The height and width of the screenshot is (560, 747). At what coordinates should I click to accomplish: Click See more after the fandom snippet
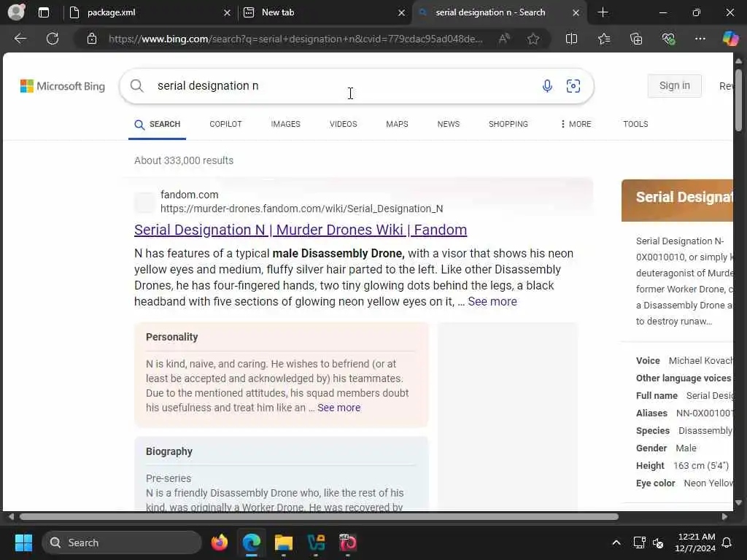click(x=492, y=301)
